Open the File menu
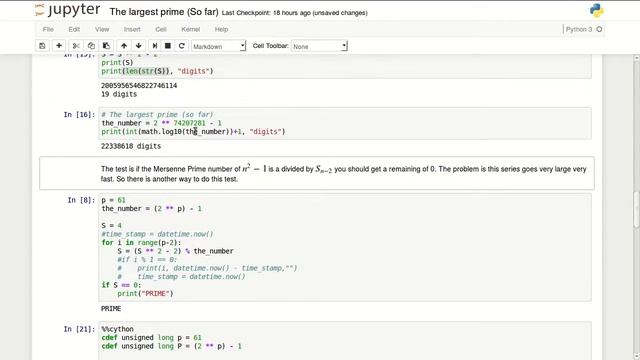 pos(48,29)
